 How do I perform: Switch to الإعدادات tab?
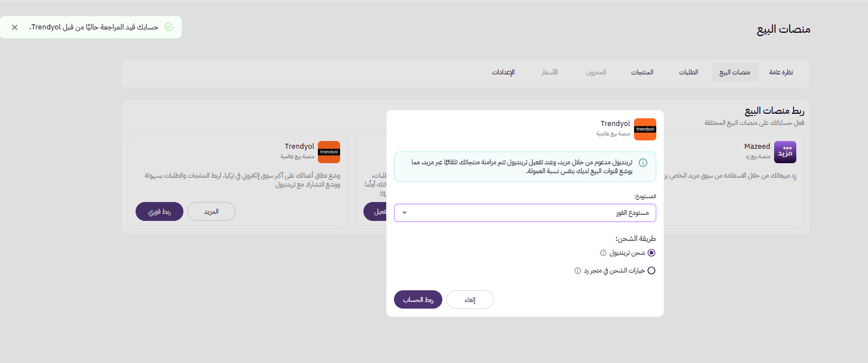[x=503, y=73]
